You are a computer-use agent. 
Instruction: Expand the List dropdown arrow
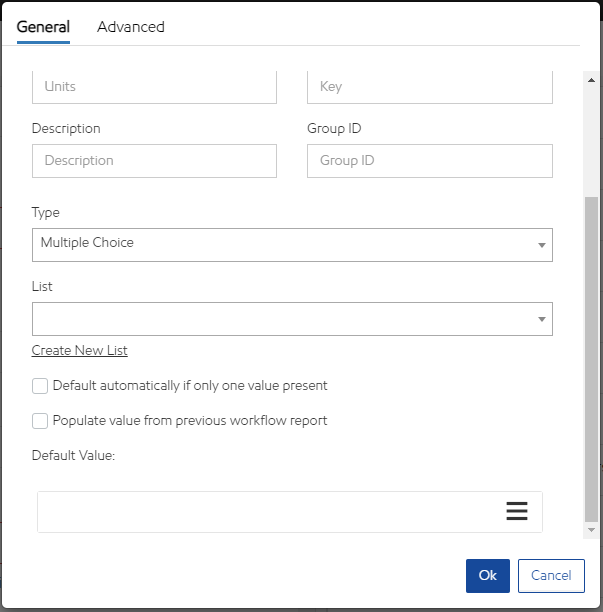[541, 319]
